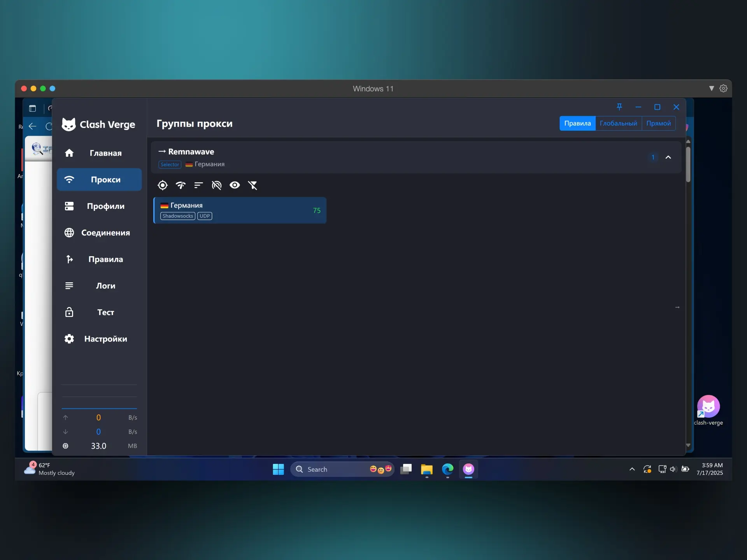
Task: Toggle the window pin button
Action: point(619,107)
